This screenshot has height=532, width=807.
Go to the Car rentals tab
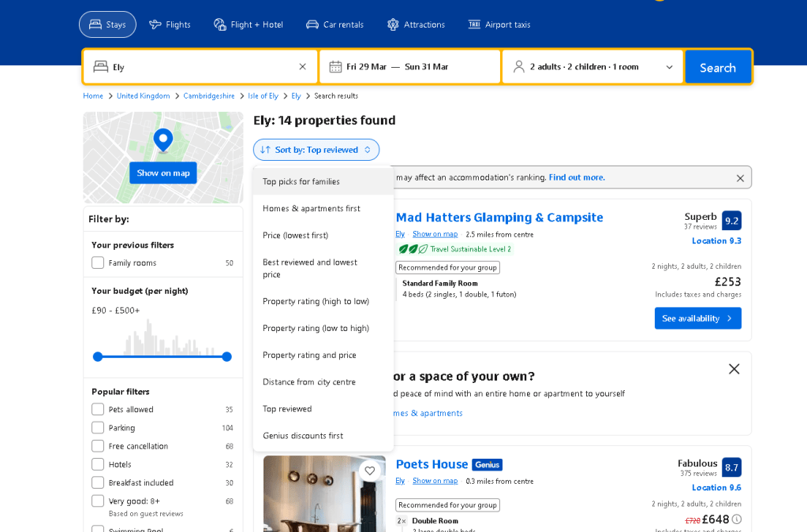click(x=334, y=24)
